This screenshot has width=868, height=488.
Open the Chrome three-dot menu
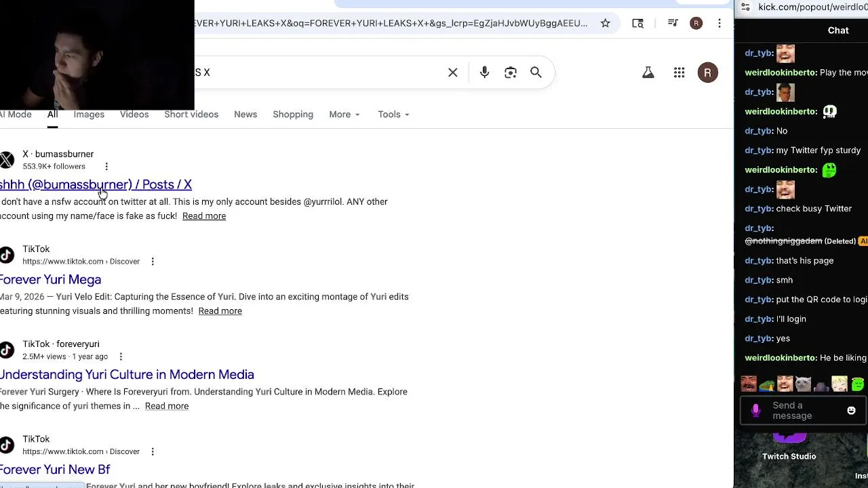719,23
